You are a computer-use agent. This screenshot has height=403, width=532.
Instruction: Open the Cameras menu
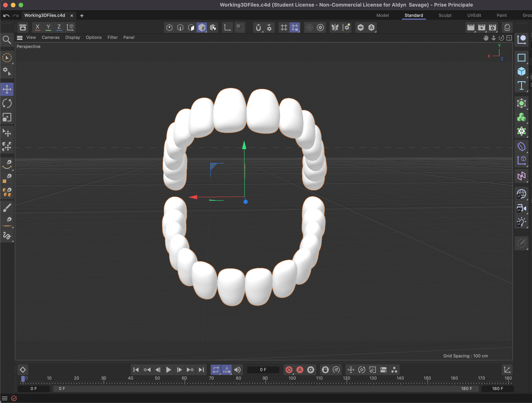point(50,38)
